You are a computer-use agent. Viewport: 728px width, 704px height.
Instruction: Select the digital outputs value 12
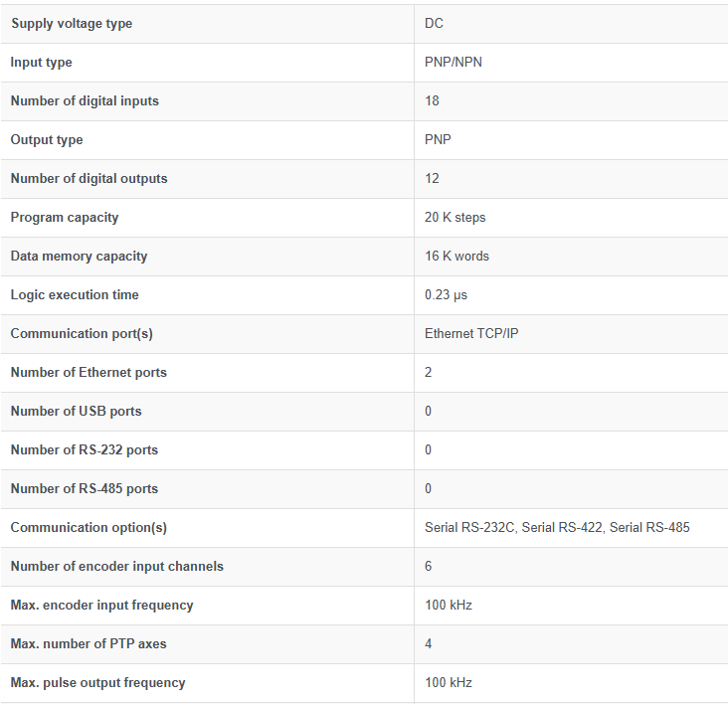(432, 179)
